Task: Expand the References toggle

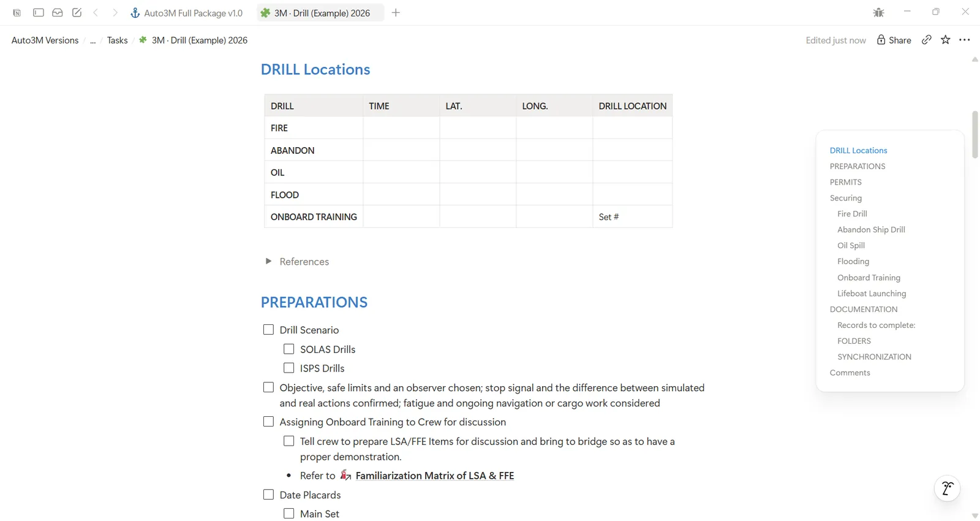Action: (268, 261)
